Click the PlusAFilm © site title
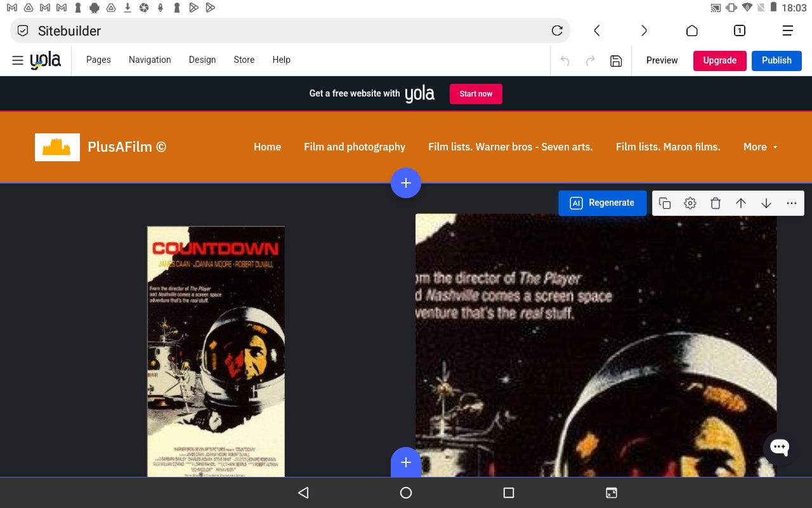812x508 pixels. point(127,147)
